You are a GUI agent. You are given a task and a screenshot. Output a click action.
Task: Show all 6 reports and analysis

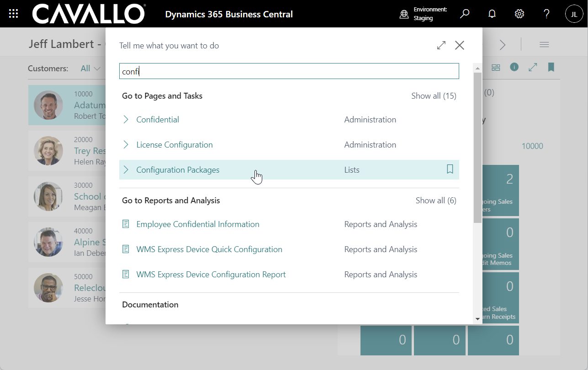[435, 201]
